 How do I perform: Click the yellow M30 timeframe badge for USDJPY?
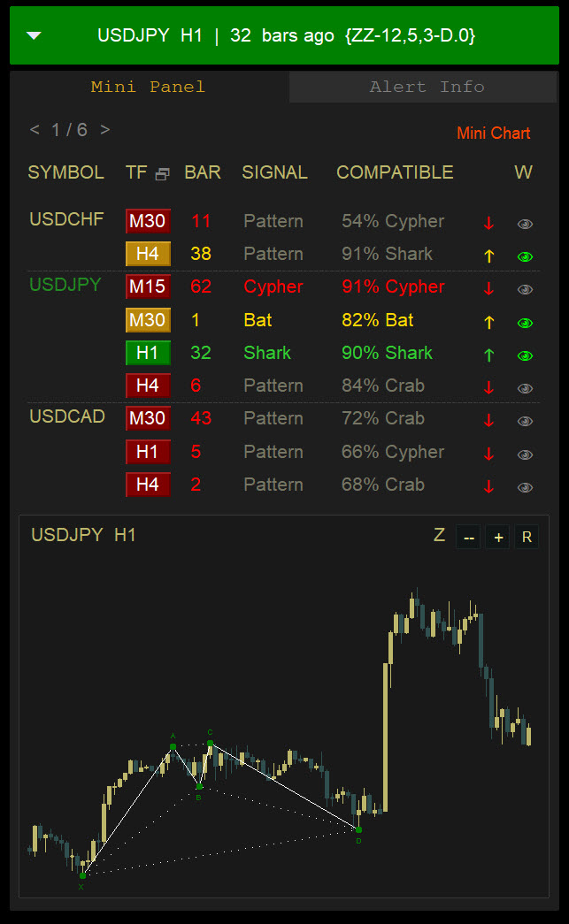point(148,320)
